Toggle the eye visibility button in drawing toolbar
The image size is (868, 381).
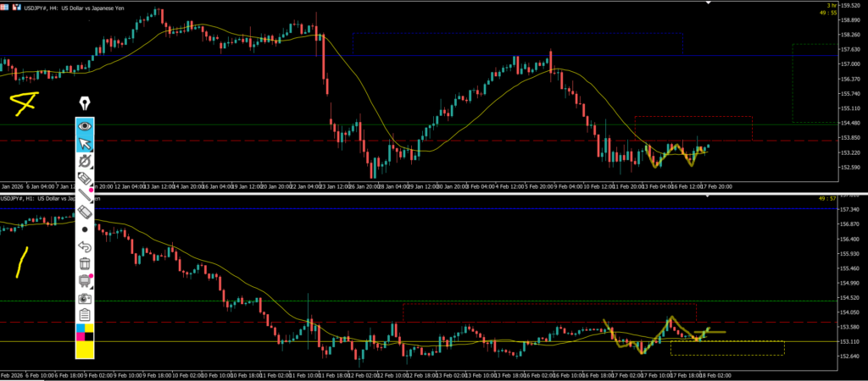click(x=85, y=125)
